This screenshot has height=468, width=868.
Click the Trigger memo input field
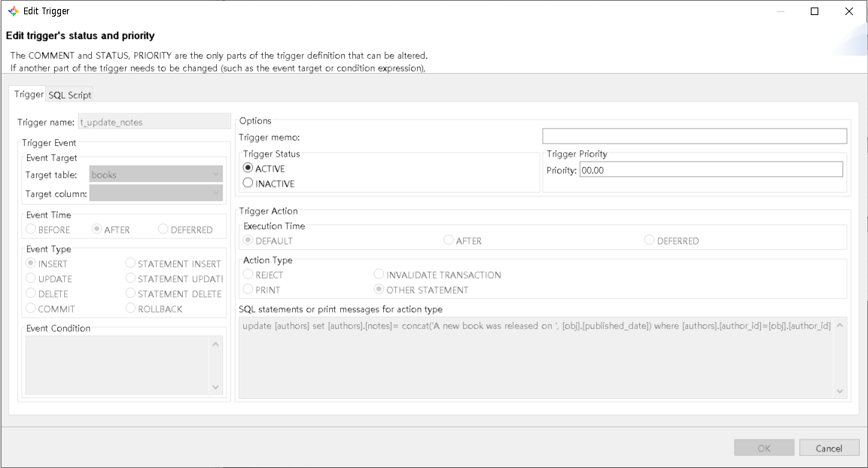pyautogui.click(x=694, y=136)
